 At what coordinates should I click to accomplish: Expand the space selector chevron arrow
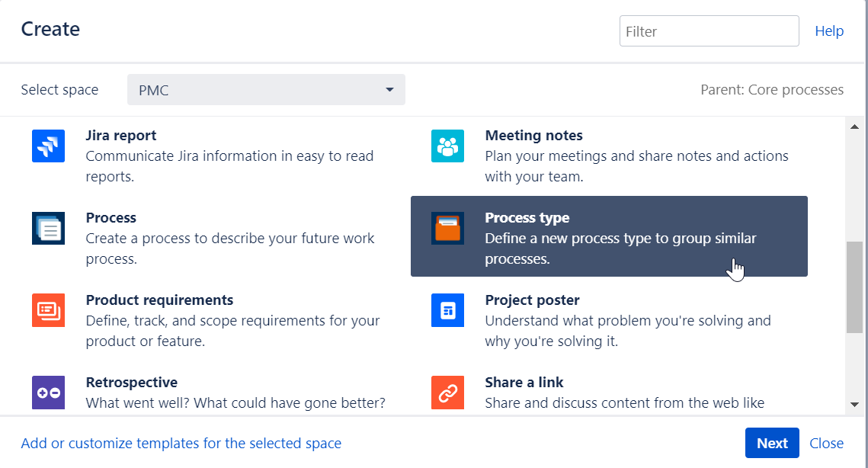point(389,89)
